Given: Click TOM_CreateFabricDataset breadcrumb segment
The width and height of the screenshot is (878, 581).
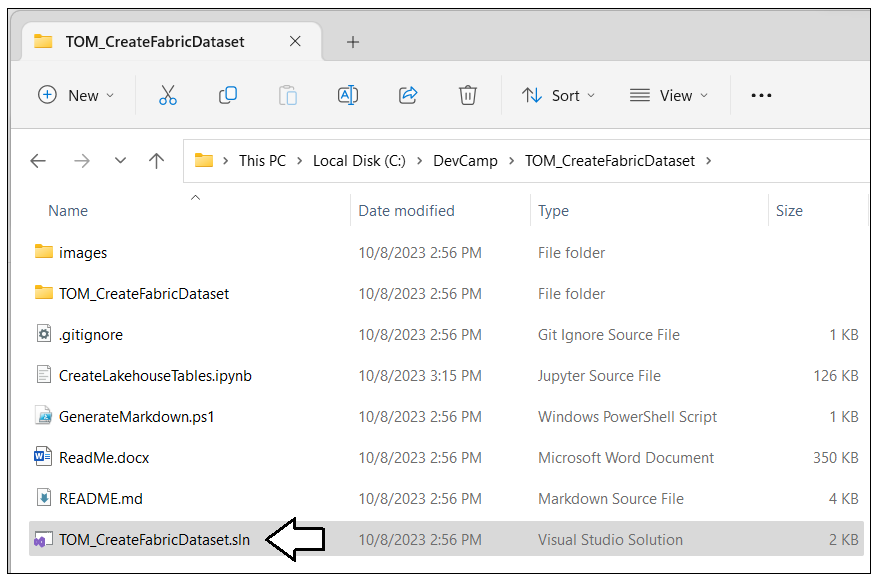Looking at the screenshot, I should pyautogui.click(x=610, y=161).
